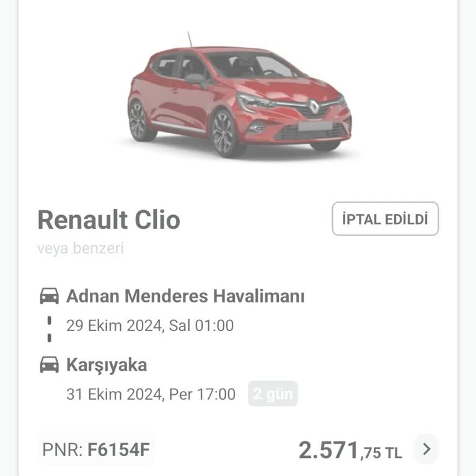Click the dotted route connector between locations
Viewport: 476px width, 476px height.
(x=50, y=329)
